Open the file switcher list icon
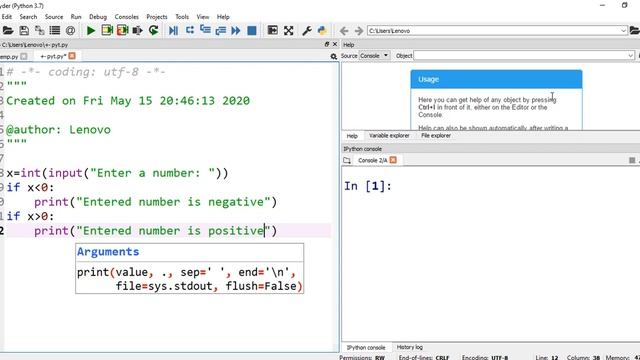Image resolution: width=640 pixels, height=360 pixels. pos(55,31)
